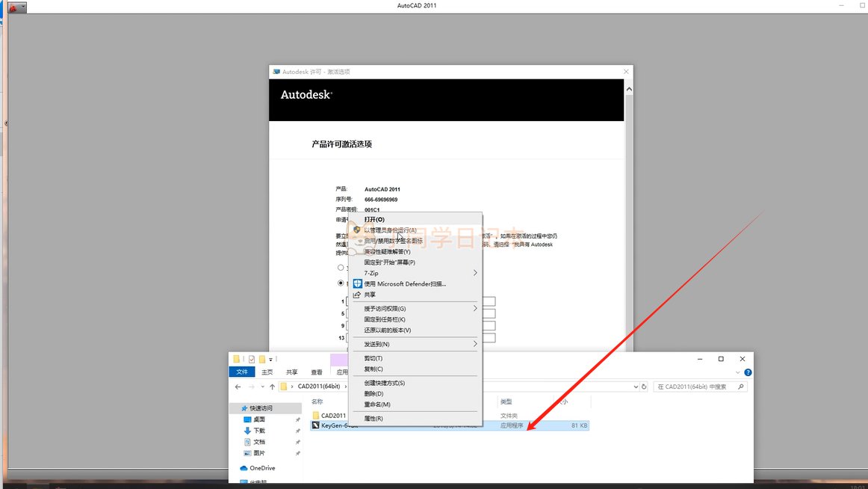
Task: Click the refresh icon beside address bar
Action: point(644,387)
